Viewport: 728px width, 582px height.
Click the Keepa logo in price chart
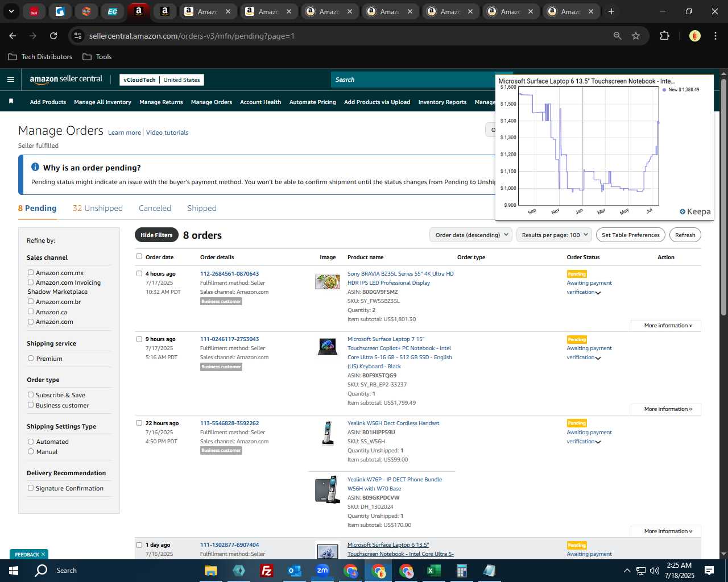pyautogui.click(x=695, y=211)
